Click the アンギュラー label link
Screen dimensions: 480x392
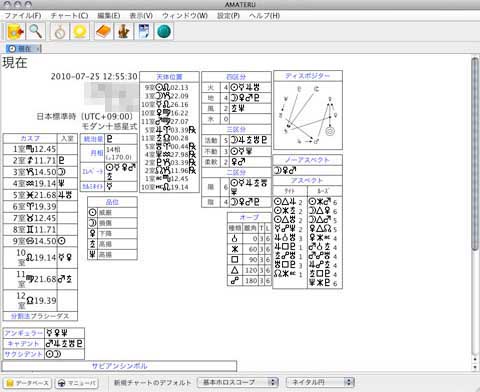tap(24, 333)
